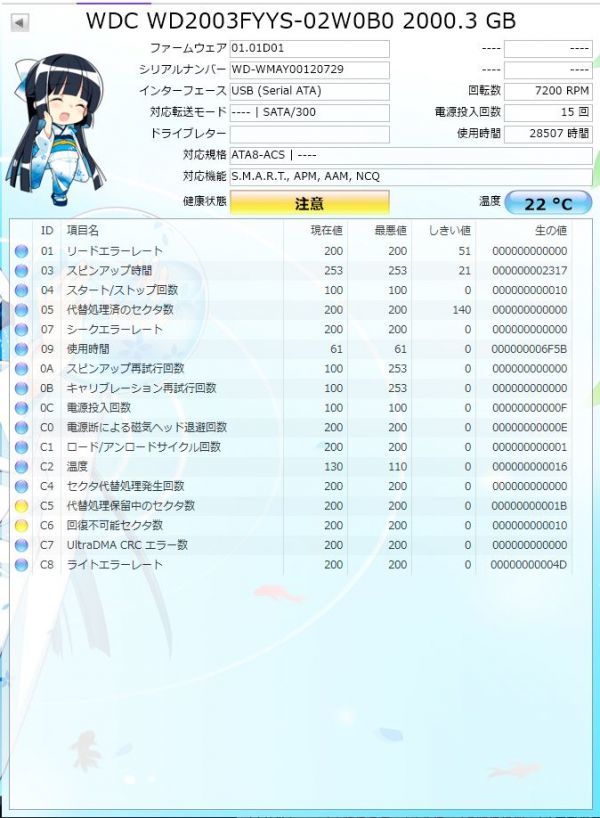This screenshot has width=600, height=818.
Task: Click raw value 00000000000F
Action: 529,408
